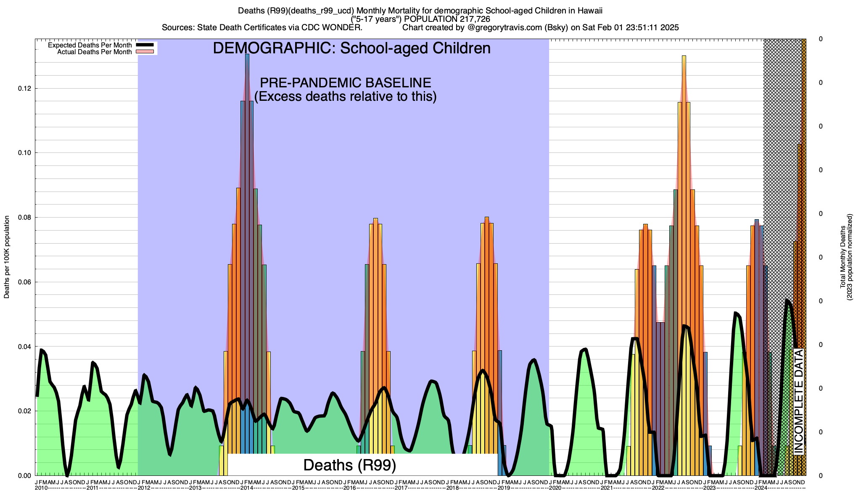Click the 'Expected Deaths Per Month' legend label

click(x=90, y=45)
